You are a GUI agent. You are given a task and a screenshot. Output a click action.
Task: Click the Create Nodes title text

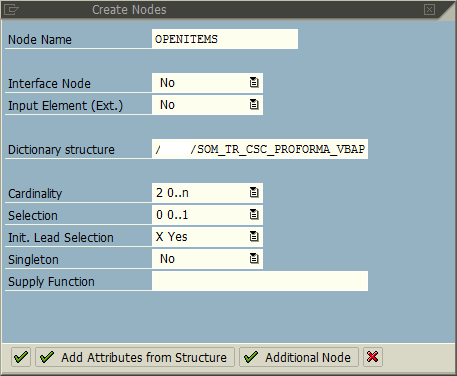[x=129, y=10]
